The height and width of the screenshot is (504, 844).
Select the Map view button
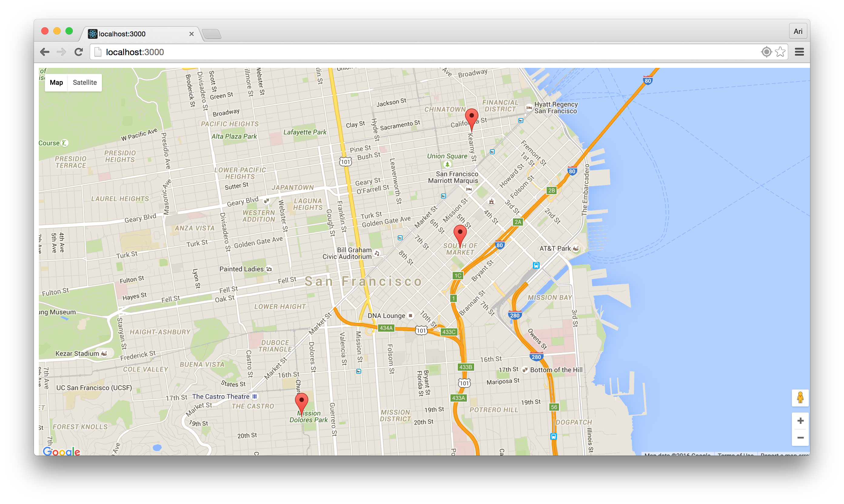click(x=56, y=82)
